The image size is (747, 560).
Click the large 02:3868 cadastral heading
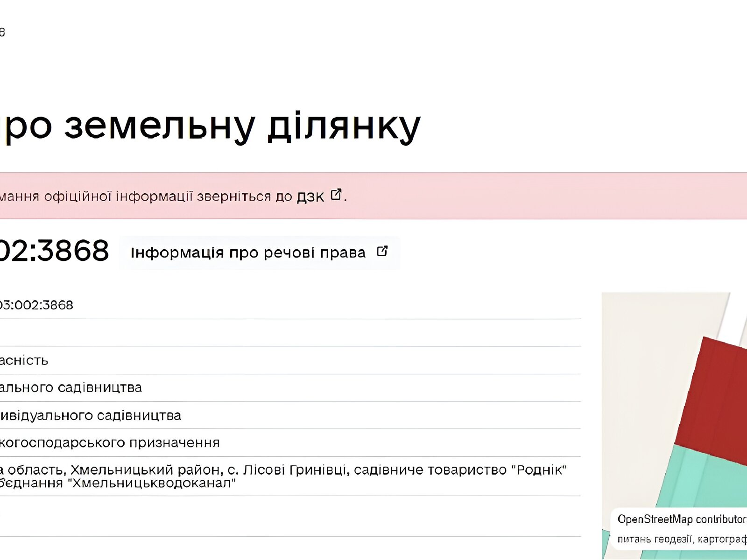(54, 251)
